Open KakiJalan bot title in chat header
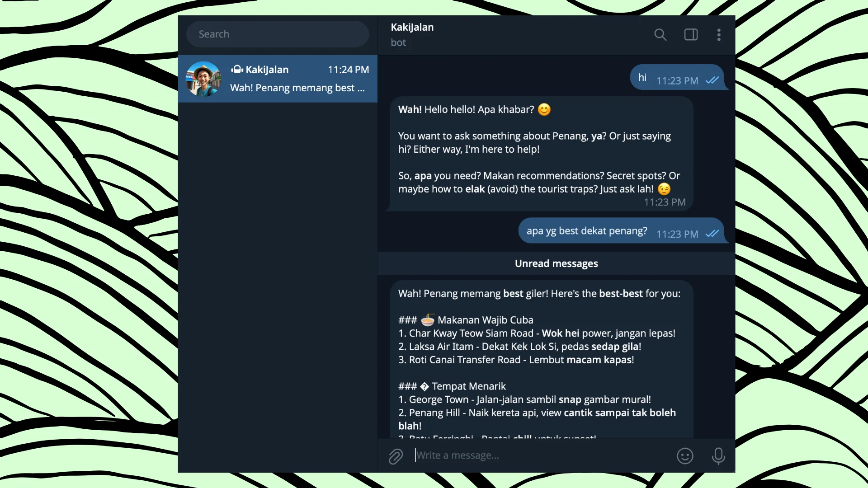 click(x=412, y=28)
